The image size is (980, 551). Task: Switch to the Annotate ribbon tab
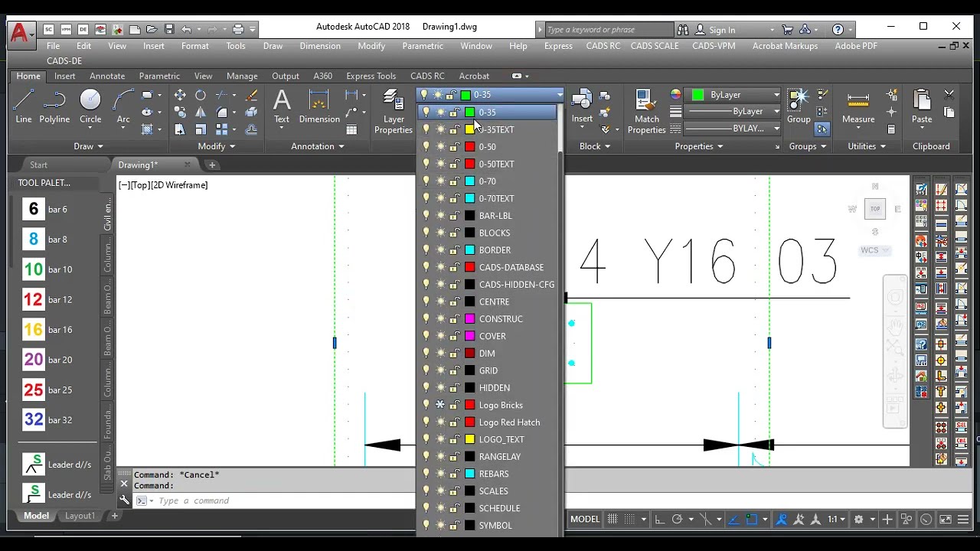tap(107, 76)
